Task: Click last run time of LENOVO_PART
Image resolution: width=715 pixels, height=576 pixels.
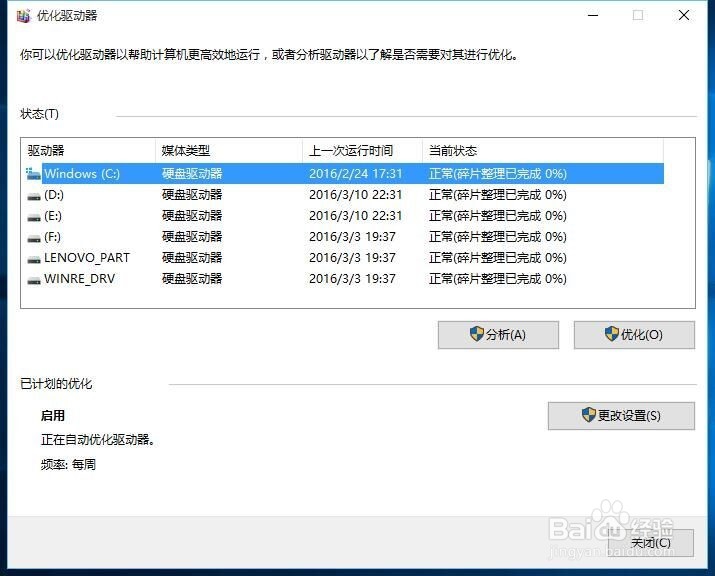Action: point(352,258)
